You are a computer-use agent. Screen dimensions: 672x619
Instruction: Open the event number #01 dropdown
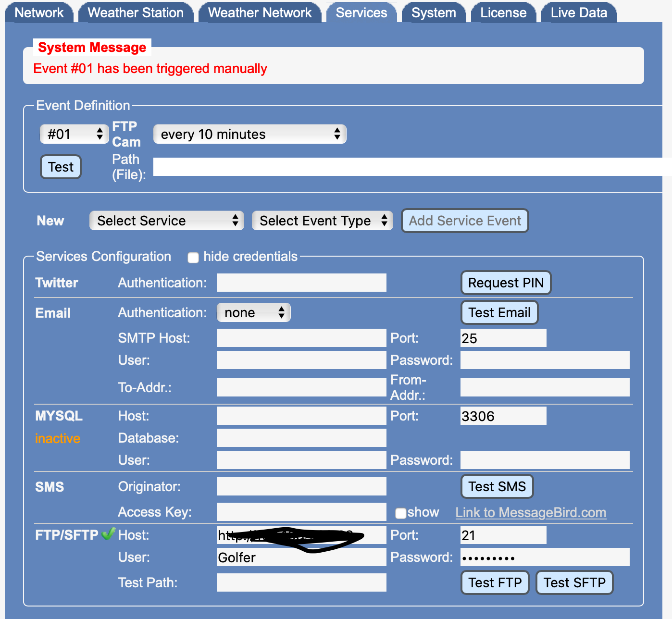[74, 134]
